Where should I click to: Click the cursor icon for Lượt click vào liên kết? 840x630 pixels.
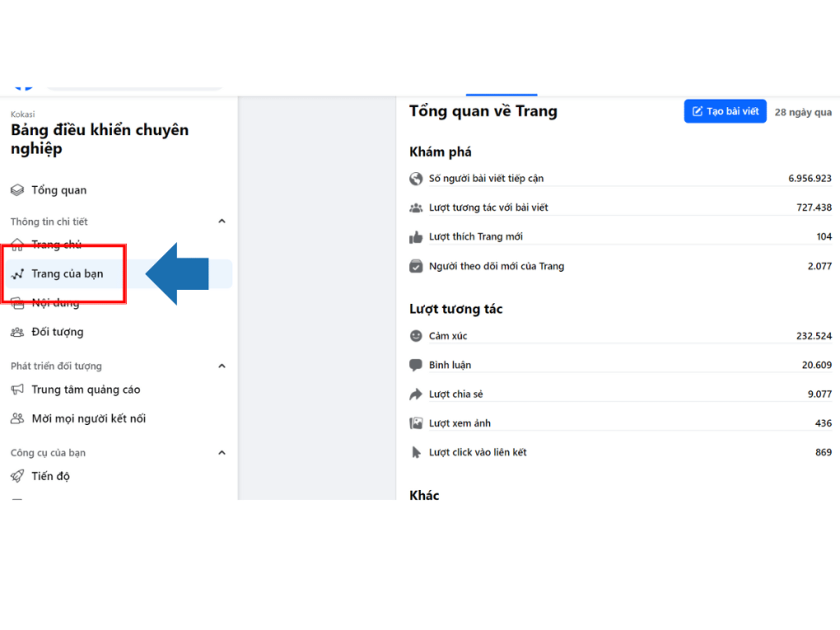click(416, 452)
